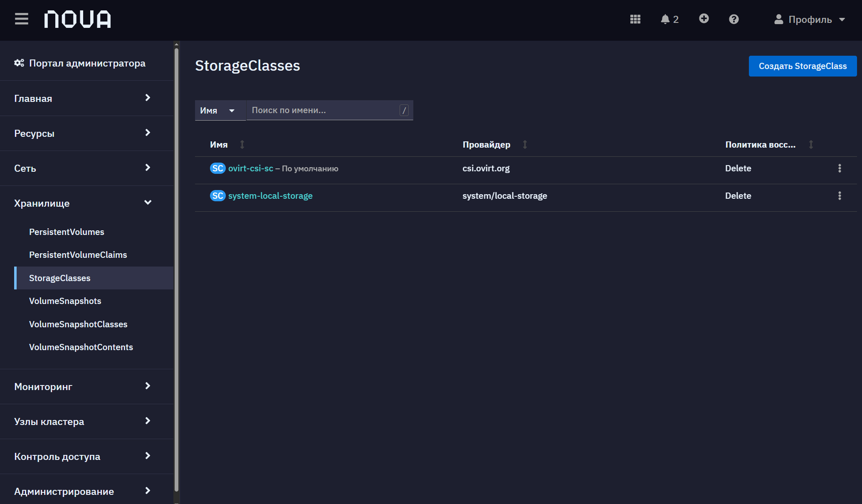Expand the Администрирование section
Screen dimensions: 862x504
pyautogui.click(x=82, y=491)
